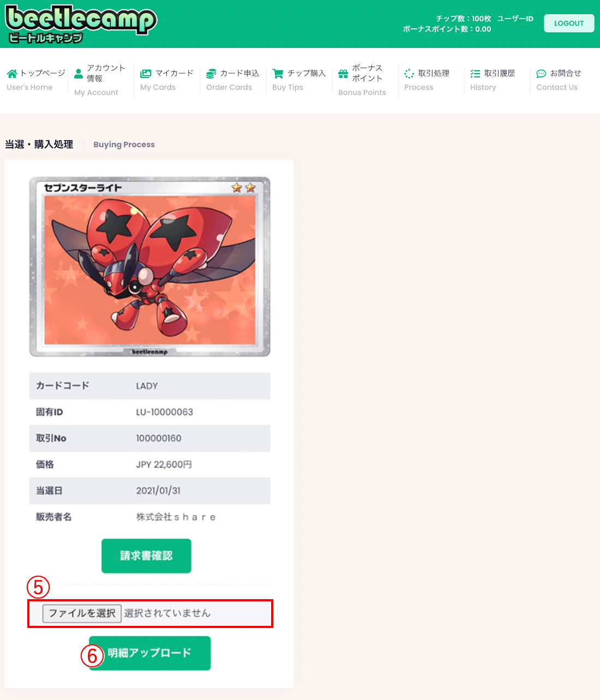The width and height of the screenshot is (600, 700).
Task: Open the Contact Us link
Action: pyautogui.click(x=557, y=87)
